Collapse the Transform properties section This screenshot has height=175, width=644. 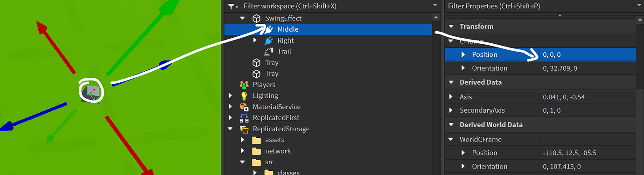click(451, 27)
